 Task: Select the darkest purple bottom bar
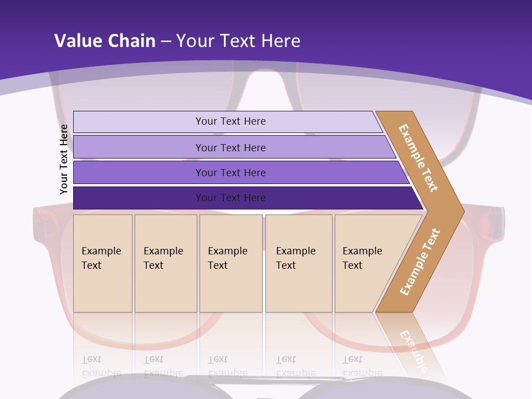pyautogui.click(x=230, y=198)
